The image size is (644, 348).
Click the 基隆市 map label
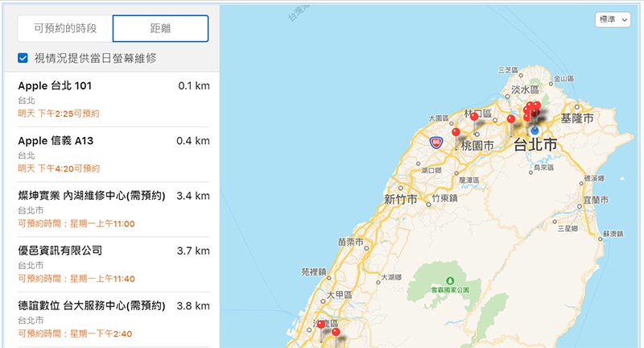coord(577,118)
